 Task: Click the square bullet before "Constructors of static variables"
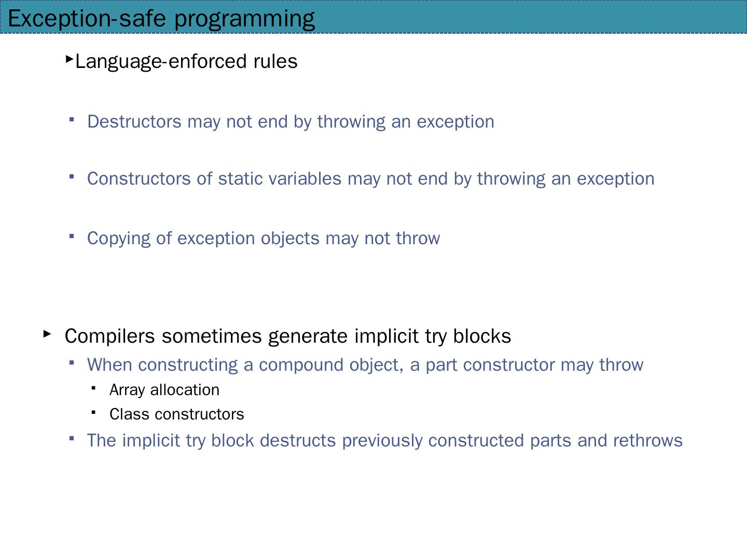(x=72, y=177)
